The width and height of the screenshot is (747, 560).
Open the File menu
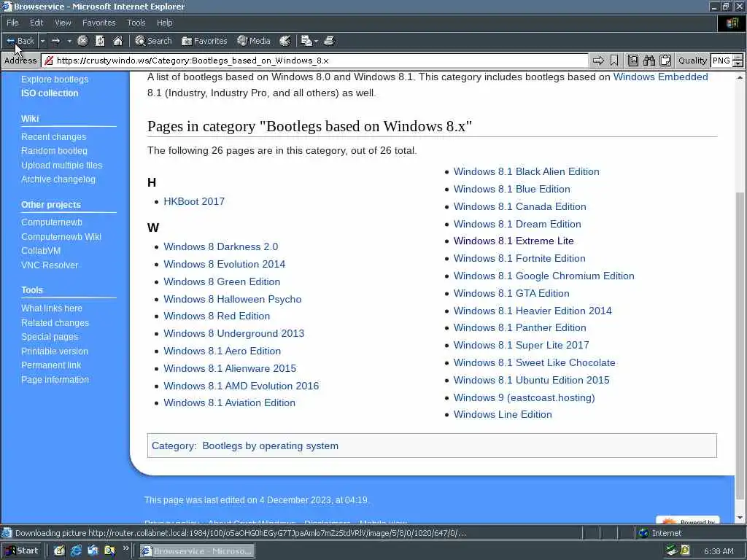pos(12,23)
